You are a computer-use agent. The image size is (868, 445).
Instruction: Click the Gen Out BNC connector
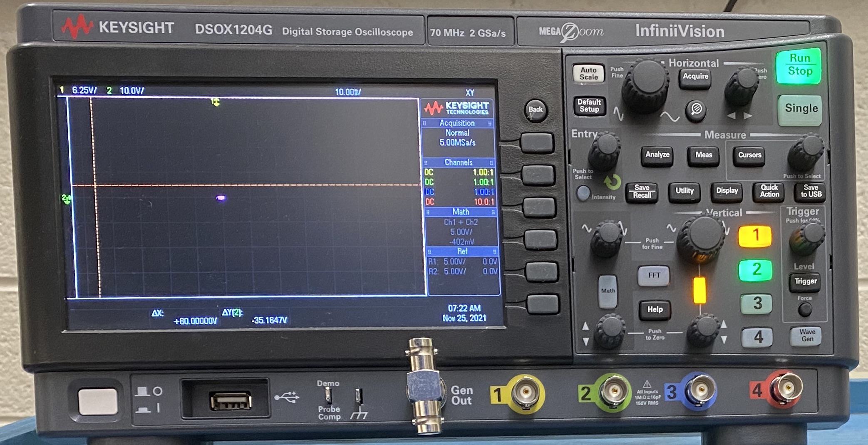coord(423,386)
